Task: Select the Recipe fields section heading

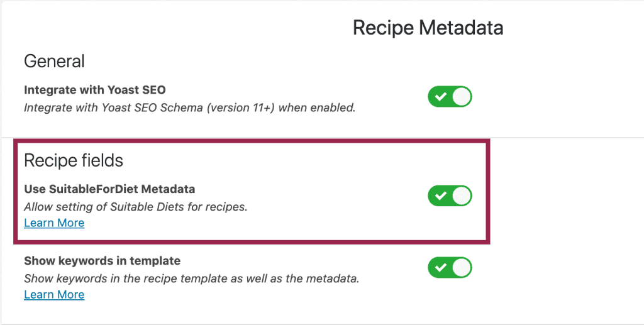Action: [x=74, y=160]
